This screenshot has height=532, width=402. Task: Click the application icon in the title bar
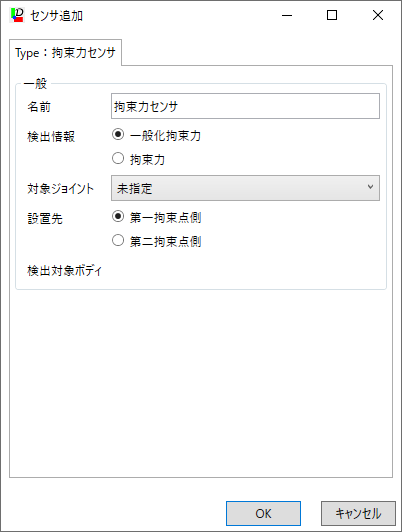click(17, 15)
